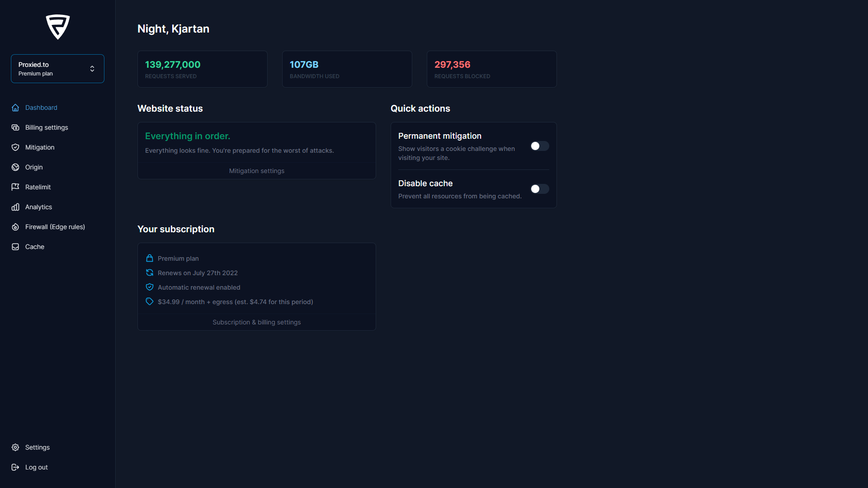Enable the Permanent mitigation toggle
The height and width of the screenshot is (488, 868).
click(x=539, y=146)
